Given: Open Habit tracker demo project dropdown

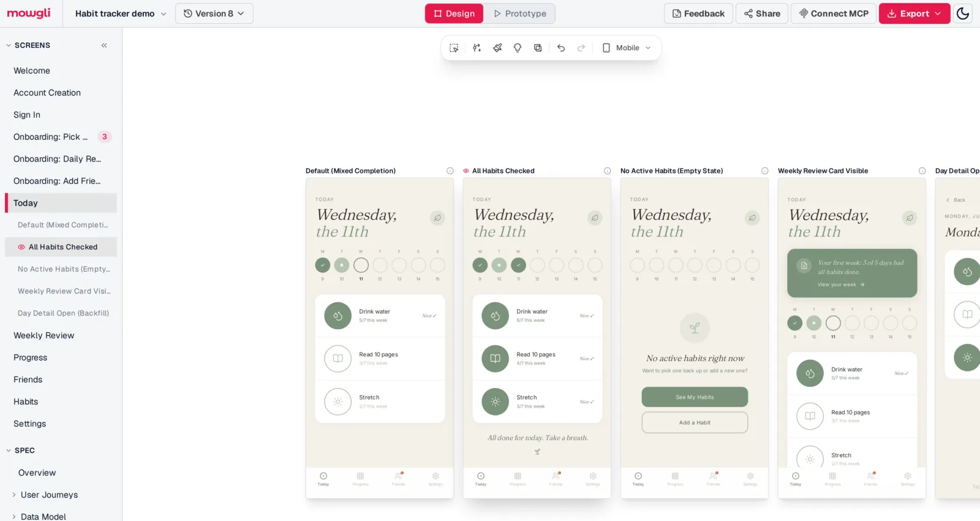Looking at the screenshot, I should pos(121,13).
